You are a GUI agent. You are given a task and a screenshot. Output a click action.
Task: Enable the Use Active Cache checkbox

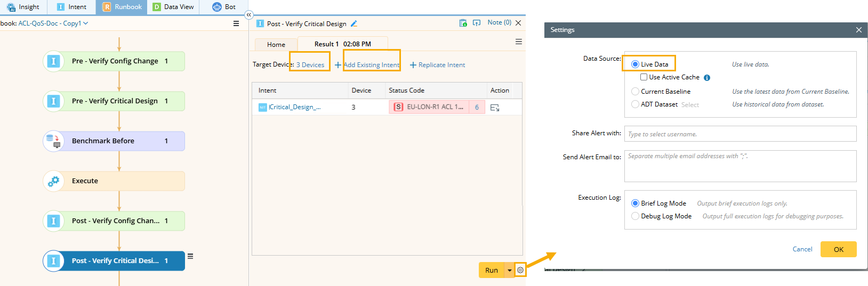(x=644, y=77)
